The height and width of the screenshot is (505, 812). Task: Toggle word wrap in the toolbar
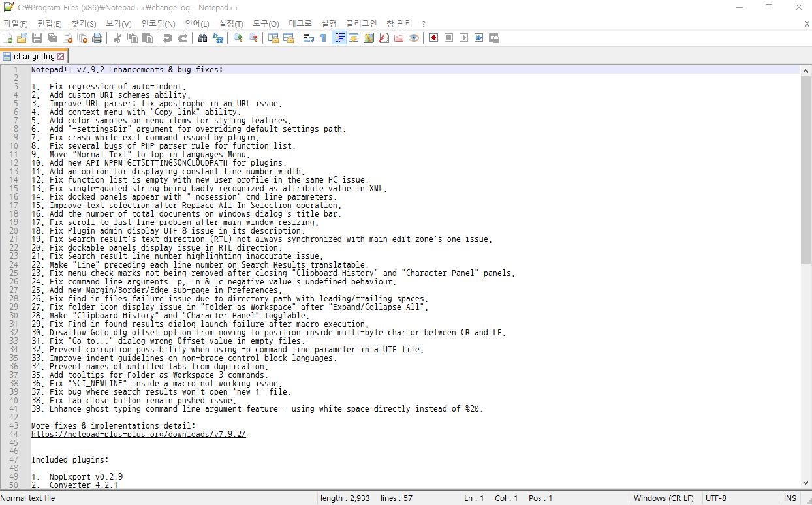coord(309,38)
